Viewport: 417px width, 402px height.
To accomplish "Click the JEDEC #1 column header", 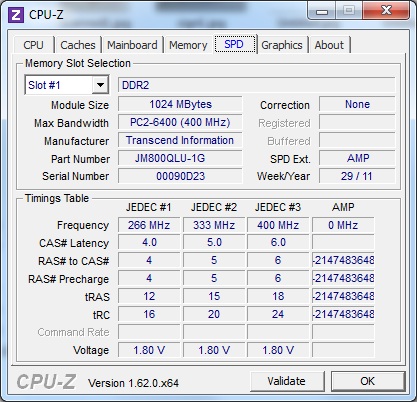I will tap(148, 207).
